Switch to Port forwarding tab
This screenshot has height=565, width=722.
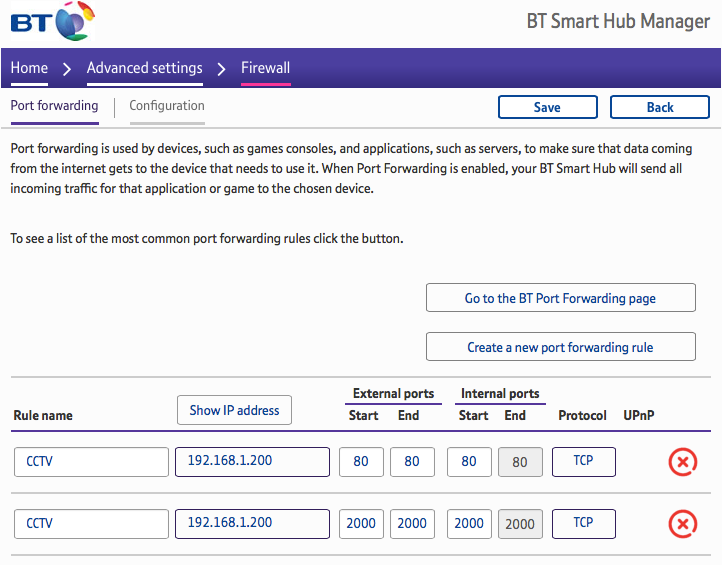point(54,106)
